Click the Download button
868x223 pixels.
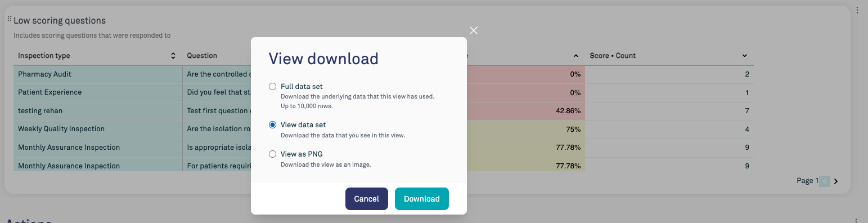[422, 199]
